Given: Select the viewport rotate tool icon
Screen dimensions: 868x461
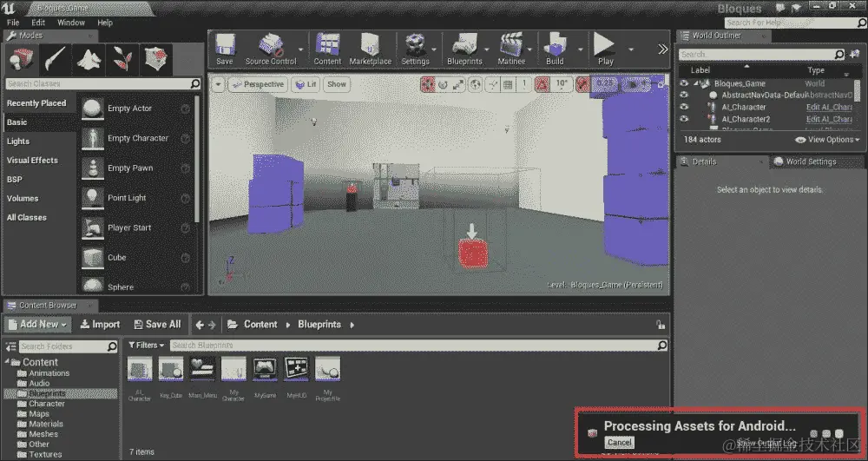Looking at the screenshot, I should [443, 85].
